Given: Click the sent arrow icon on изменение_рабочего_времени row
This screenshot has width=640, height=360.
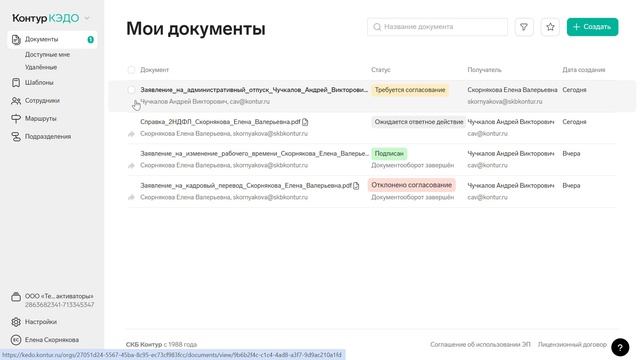Looking at the screenshot, I should 131,166.
